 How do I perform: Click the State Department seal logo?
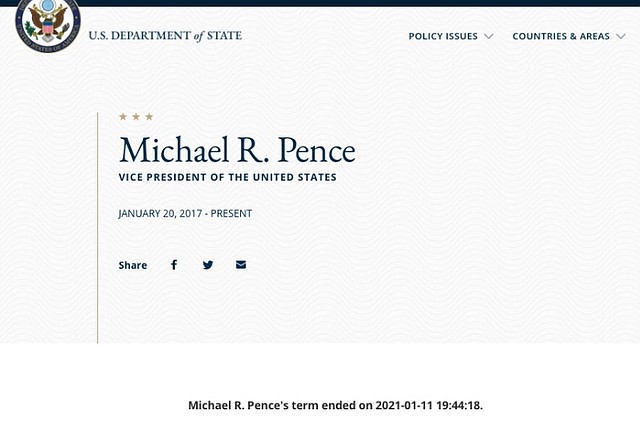pyautogui.click(x=47, y=24)
